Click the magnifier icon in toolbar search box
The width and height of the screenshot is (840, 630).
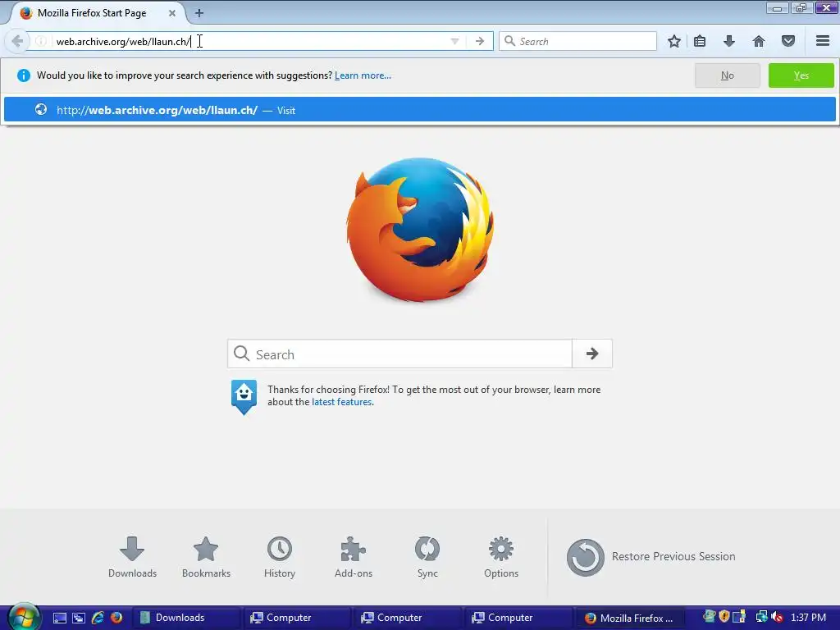pyautogui.click(x=509, y=41)
